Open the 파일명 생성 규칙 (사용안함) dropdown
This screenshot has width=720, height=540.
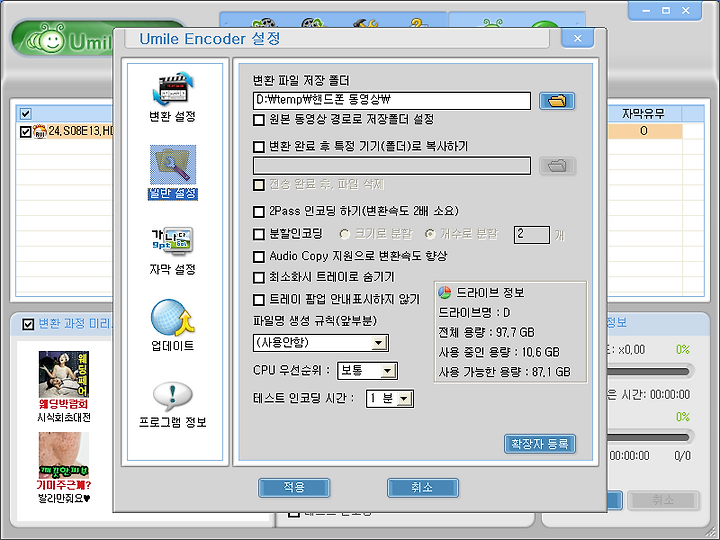(379, 343)
